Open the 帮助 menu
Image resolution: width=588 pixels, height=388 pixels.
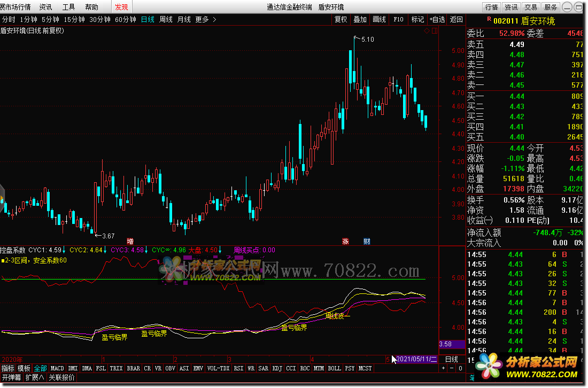pyautogui.click(x=91, y=7)
